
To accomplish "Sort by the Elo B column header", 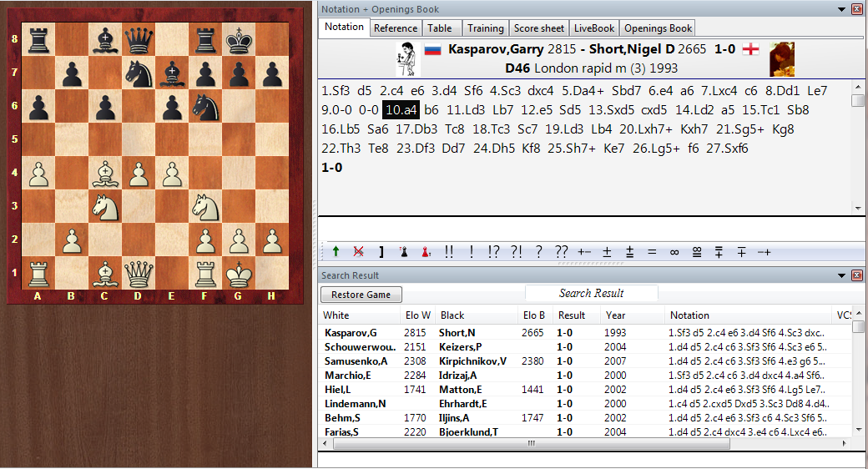I will pyautogui.click(x=534, y=315).
